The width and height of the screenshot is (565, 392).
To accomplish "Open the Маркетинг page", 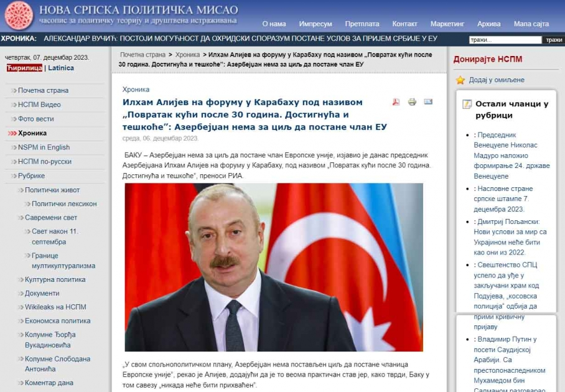I will (447, 24).
